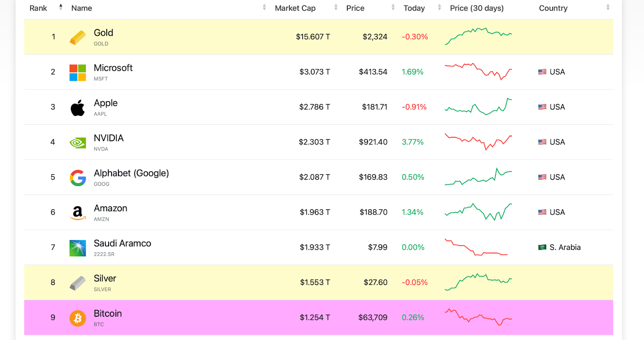Screen dimensions: 644x340
Task: Open the Amazon company link
Action: tap(110, 208)
